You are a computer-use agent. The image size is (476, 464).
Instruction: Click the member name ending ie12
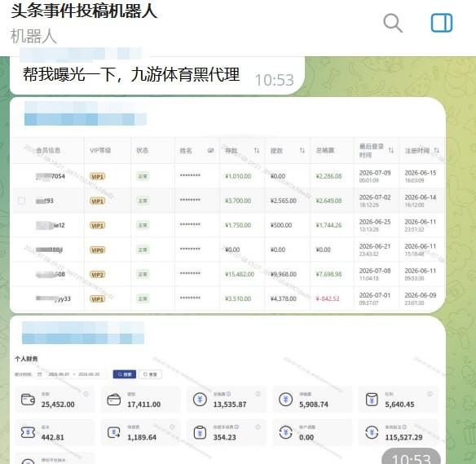point(51,225)
